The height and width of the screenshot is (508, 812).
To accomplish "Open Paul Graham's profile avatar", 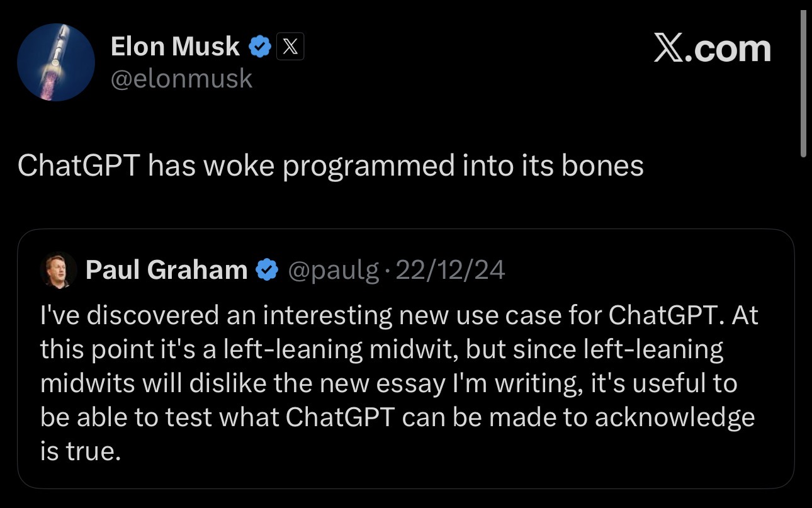I will [x=57, y=269].
